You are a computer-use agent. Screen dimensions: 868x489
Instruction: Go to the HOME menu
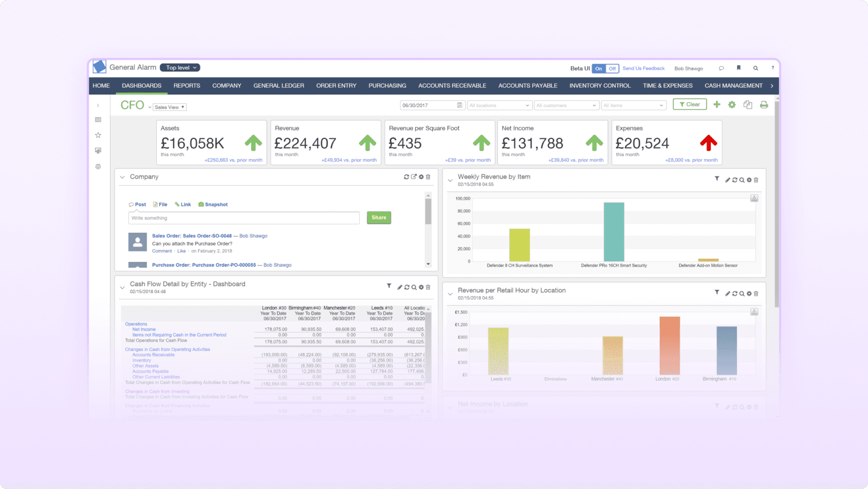(101, 86)
